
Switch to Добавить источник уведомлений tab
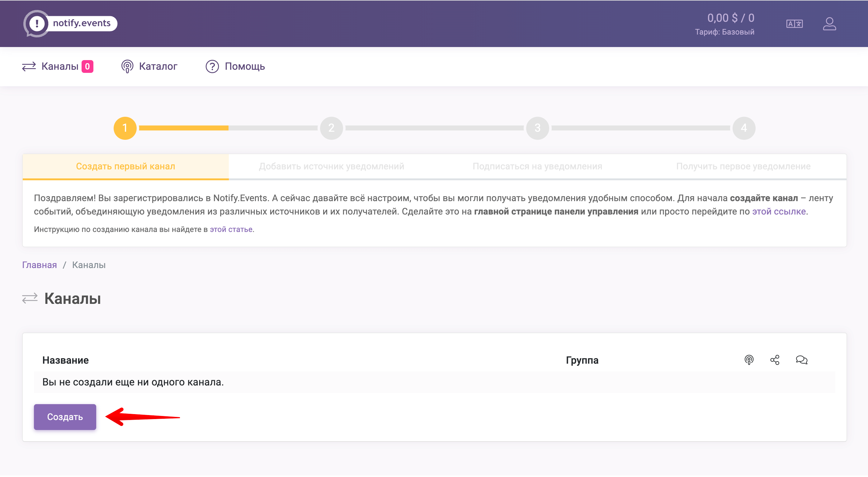pos(331,166)
